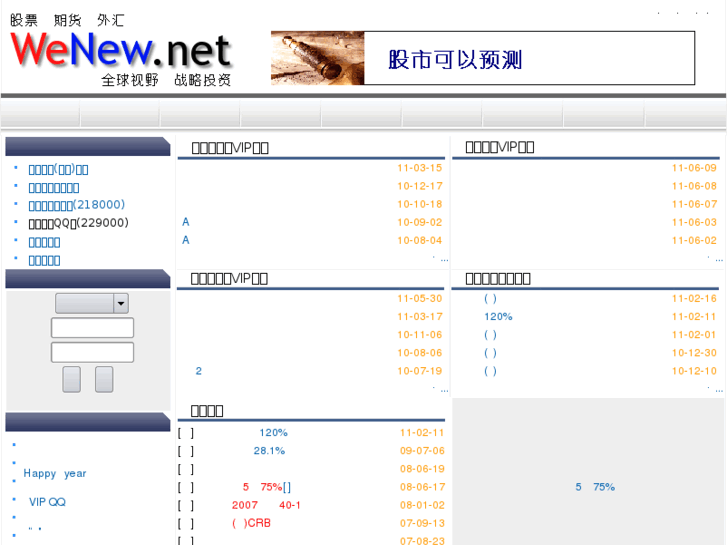Click the date 09-07-06
Image resolution: width=727 pixels, height=545 pixels.
[x=422, y=451]
